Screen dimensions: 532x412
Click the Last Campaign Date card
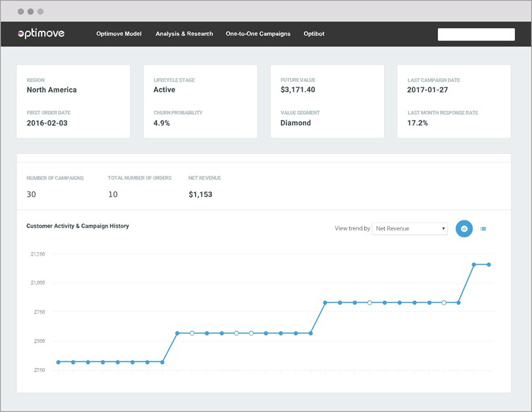click(454, 101)
